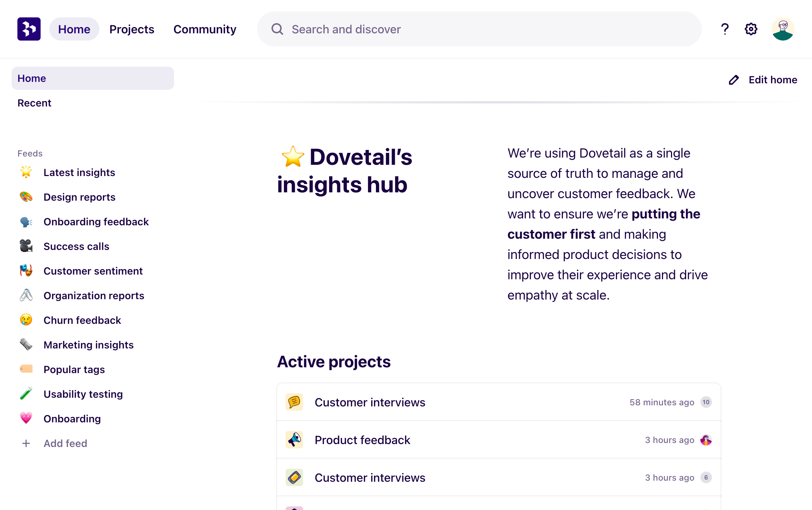Open the Community section
This screenshot has width=812, height=510.
pos(205,29)
